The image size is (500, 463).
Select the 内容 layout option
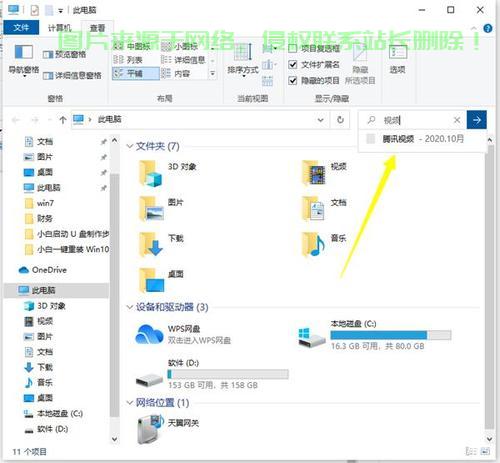176,73
